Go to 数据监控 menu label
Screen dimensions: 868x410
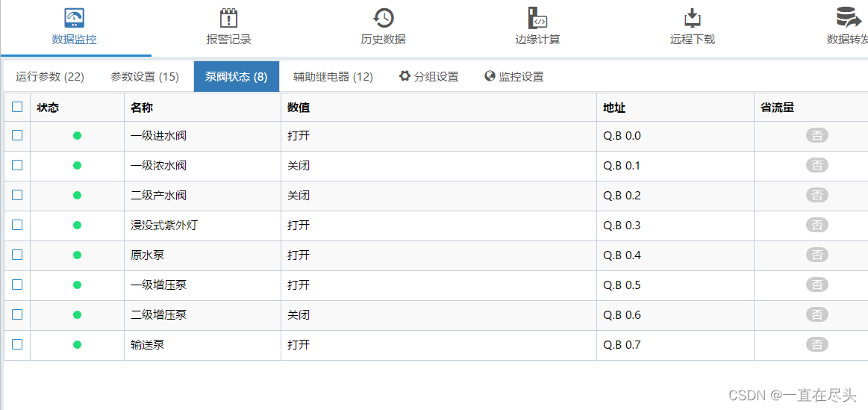[x=74, y=40]
